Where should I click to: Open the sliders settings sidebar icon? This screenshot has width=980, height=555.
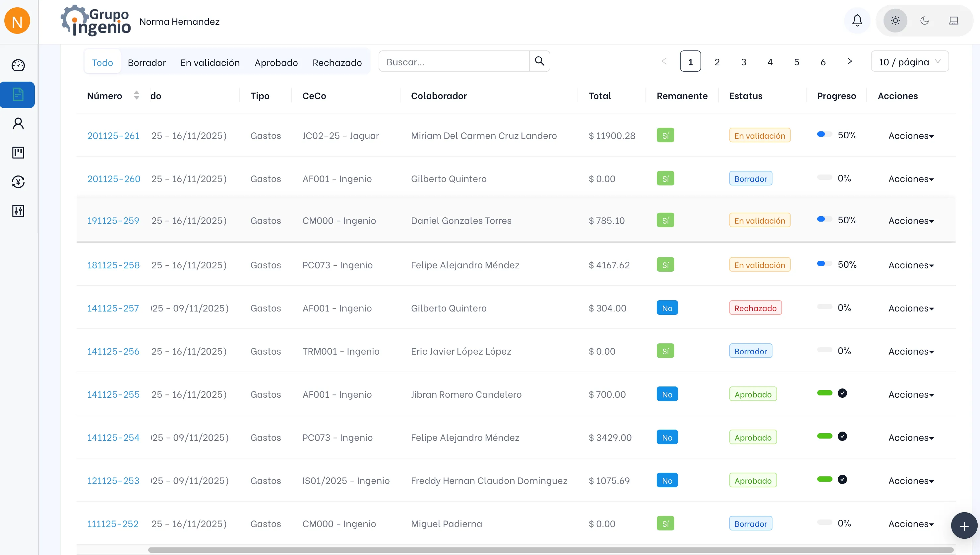tap(18, 211)
